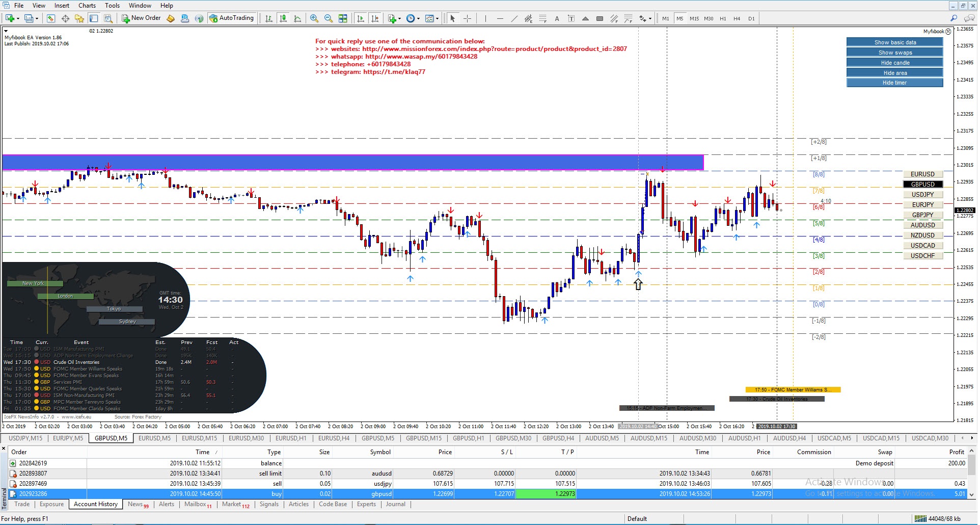Switch to line chart display
Screen dimensions: 980x525
[x=297, y=18]
